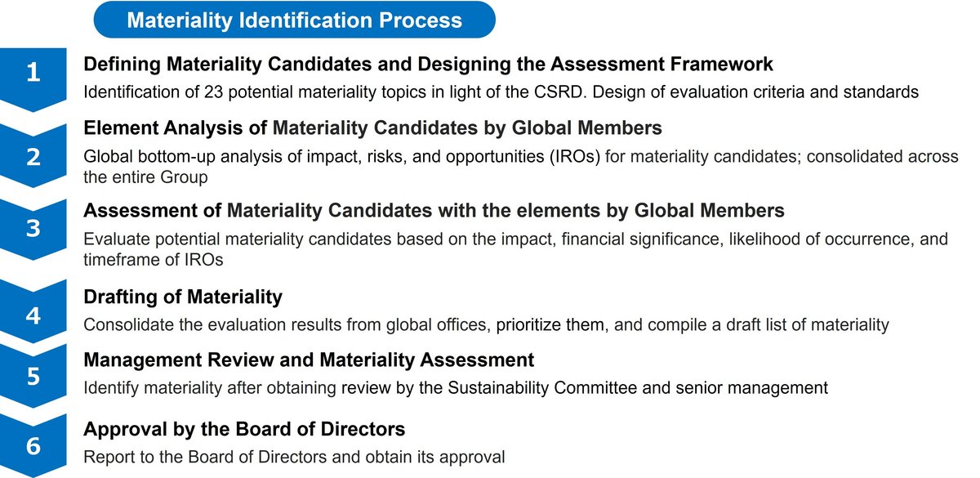Select the 'Global bottom-up analysis' description text

[x=521, y=166]
